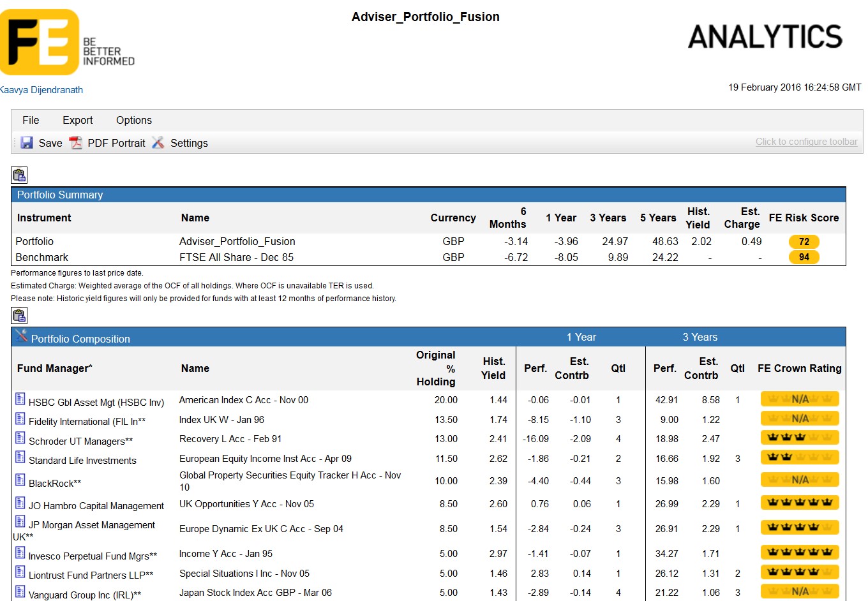
Task: Click crown rating for Europe Dynamic Ex UK
Action: click(x=800, y=528)
